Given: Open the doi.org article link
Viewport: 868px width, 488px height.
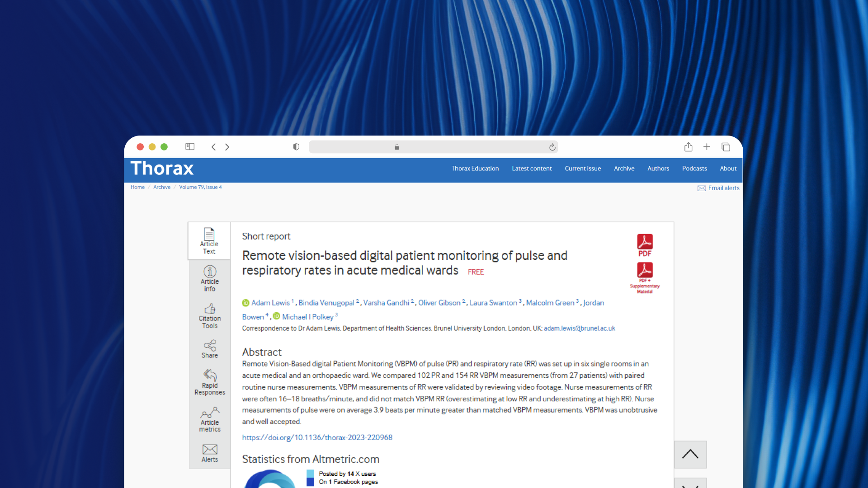Looking at the screenshot, I should pyautogui.click(x=317, y=437).
